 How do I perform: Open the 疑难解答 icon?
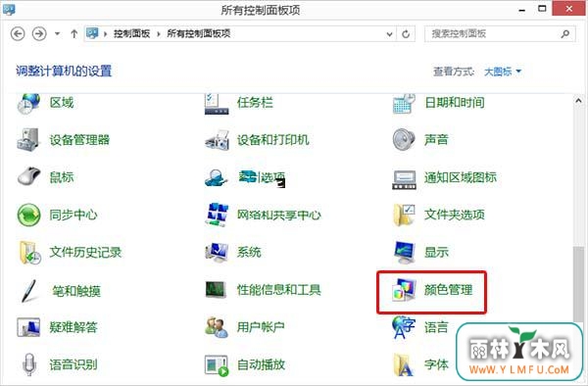point(28,327)
